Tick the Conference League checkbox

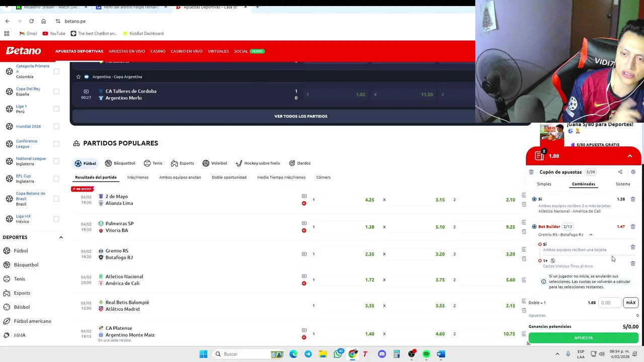click(56, 144)
